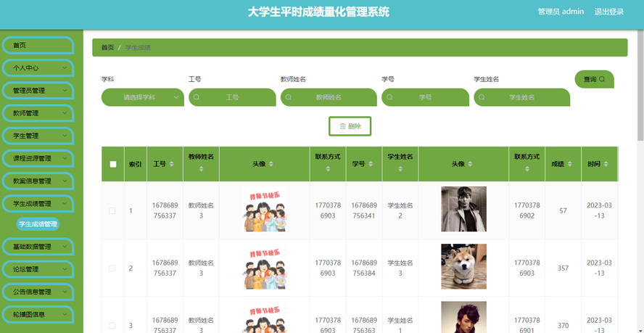This screenshot has width=644, height=333.
Task: Click student phone number 17703786901
Action: [x=527, y=326]
